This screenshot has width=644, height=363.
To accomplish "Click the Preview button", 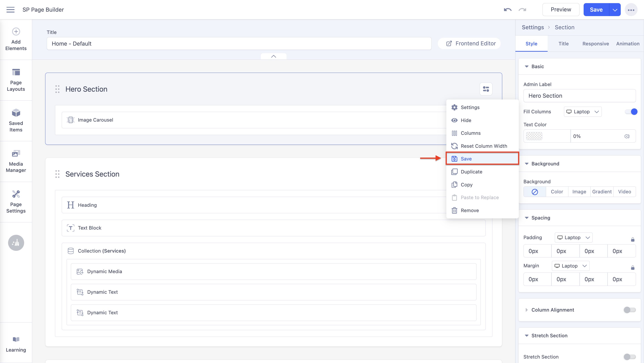I will click(561, 10).
